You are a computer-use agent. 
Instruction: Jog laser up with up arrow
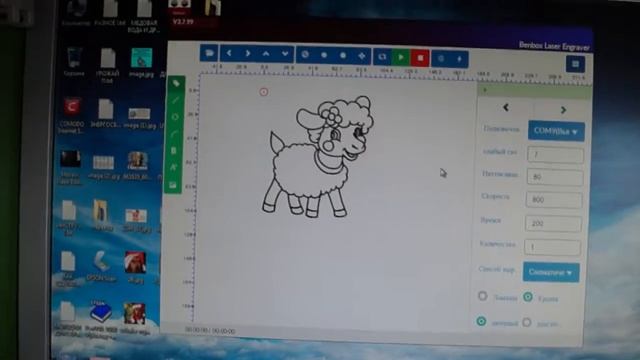click(266, 54)
